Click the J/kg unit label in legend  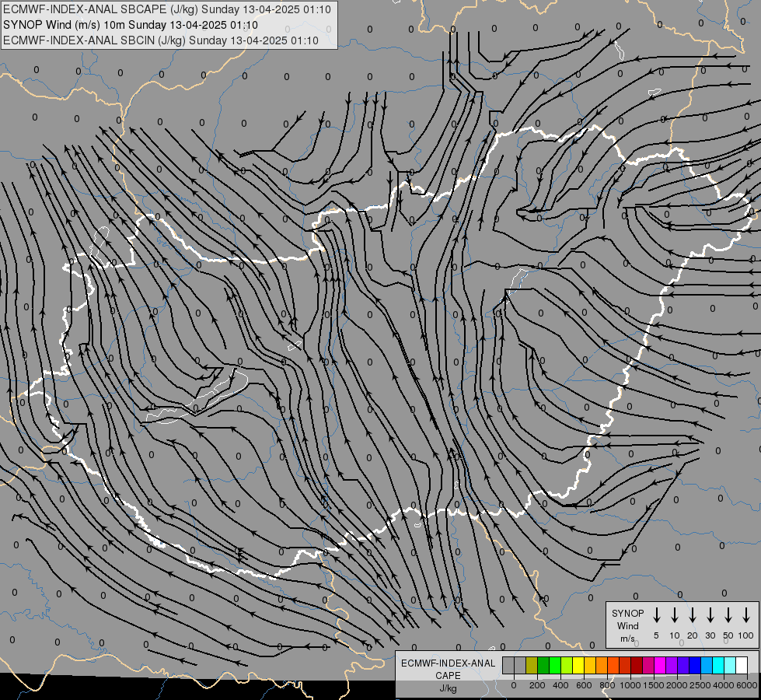[448, 688]
